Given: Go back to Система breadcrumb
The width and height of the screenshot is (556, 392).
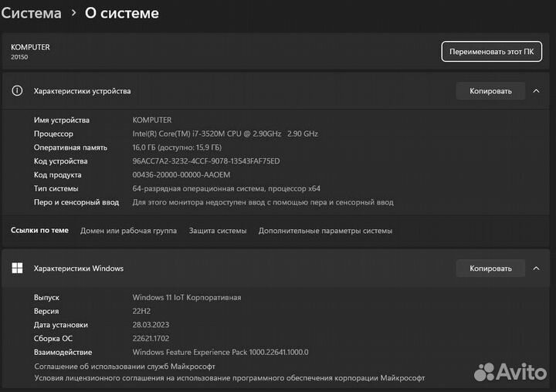Looking at the screenshot, I should (x=31, y=13).
